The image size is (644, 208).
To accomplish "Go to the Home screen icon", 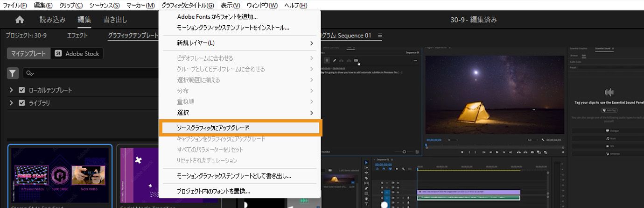I will click(20, 20).
